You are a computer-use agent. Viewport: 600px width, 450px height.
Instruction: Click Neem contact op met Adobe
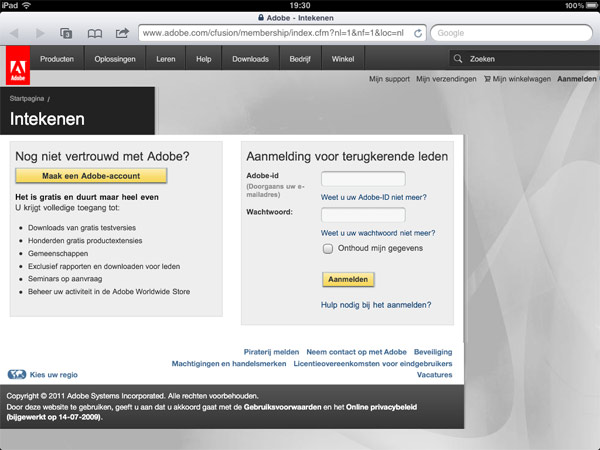tap(356, 352)
